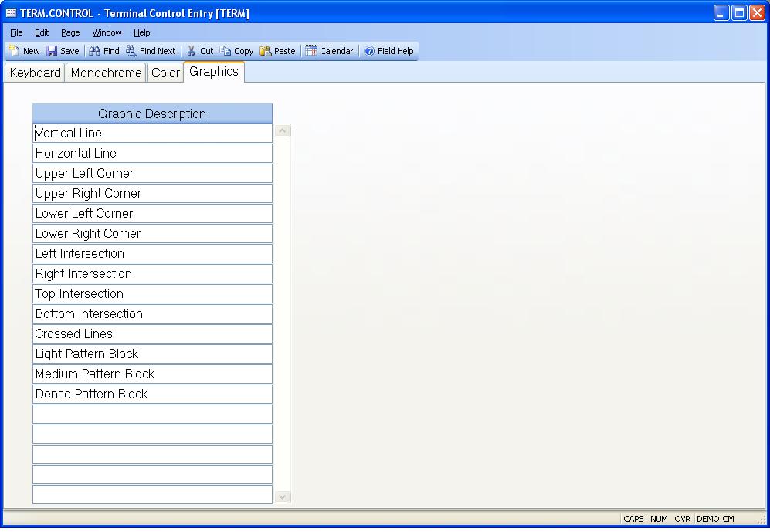Open the Page menu

70,32
